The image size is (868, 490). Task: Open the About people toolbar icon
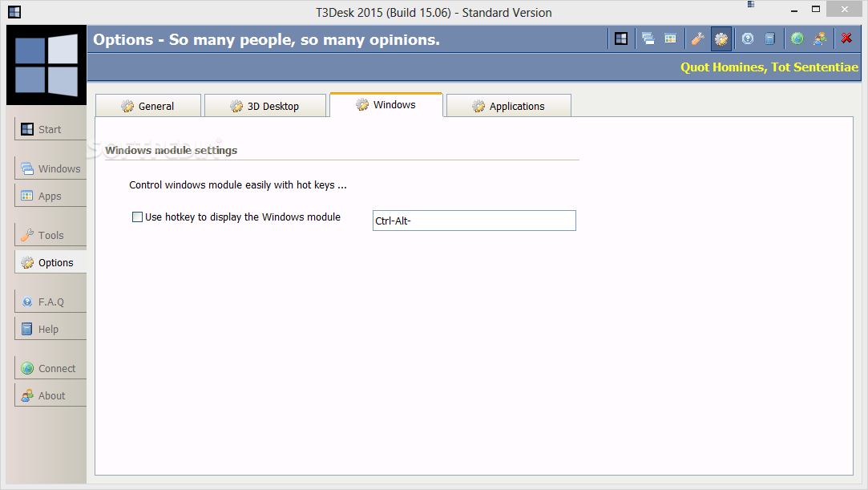coord(820,38)
